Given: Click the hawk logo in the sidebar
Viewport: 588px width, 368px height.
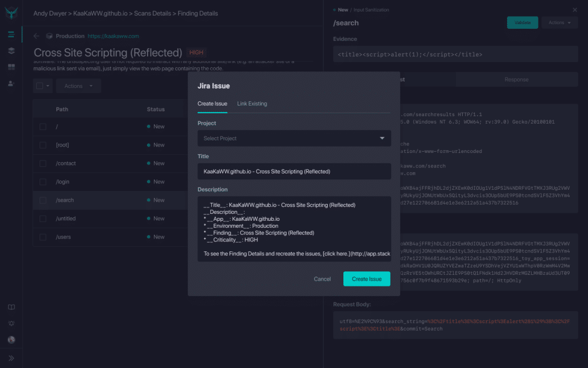Looking at the screenshot, I should pos(11,13).
